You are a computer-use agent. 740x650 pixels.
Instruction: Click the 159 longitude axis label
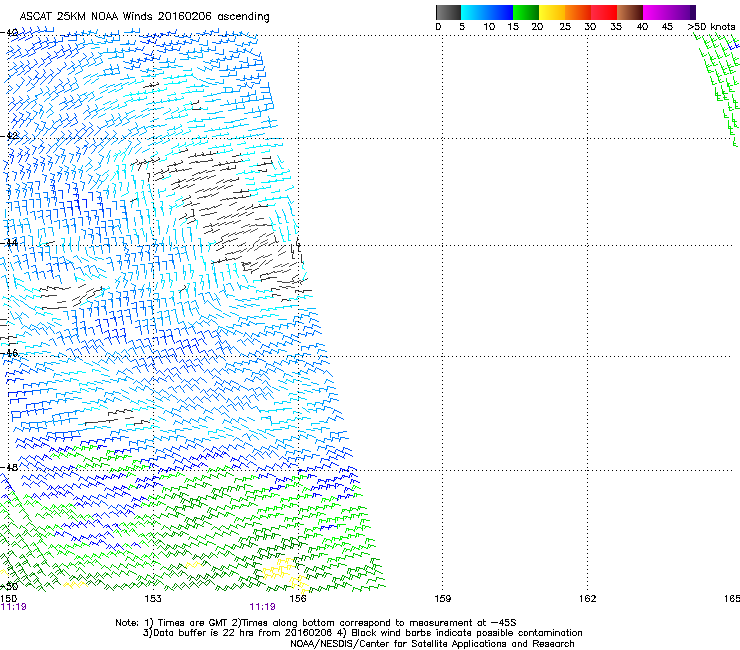[442, 599]
